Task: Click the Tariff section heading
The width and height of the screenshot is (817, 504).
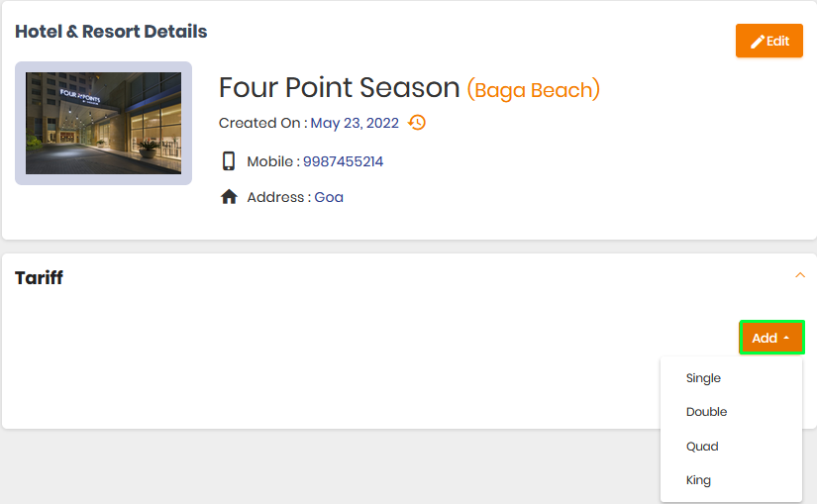Action: pos(39,278)
